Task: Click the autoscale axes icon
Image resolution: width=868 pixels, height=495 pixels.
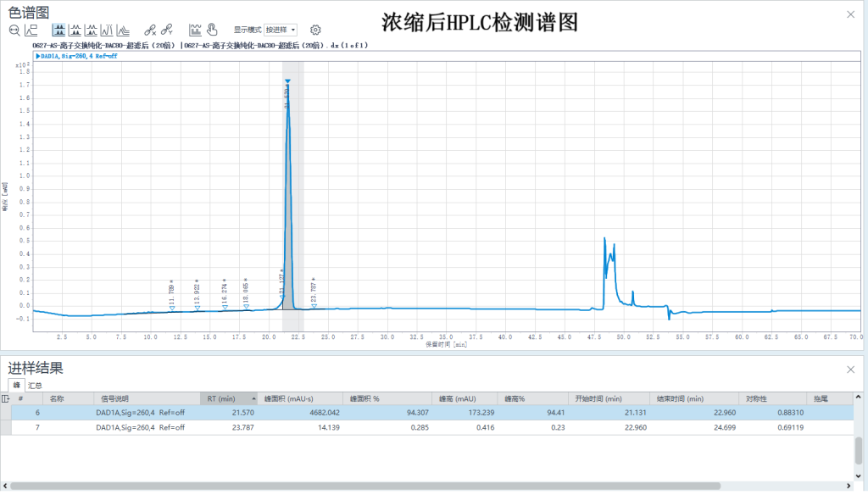Action: [x=31, y=30]
